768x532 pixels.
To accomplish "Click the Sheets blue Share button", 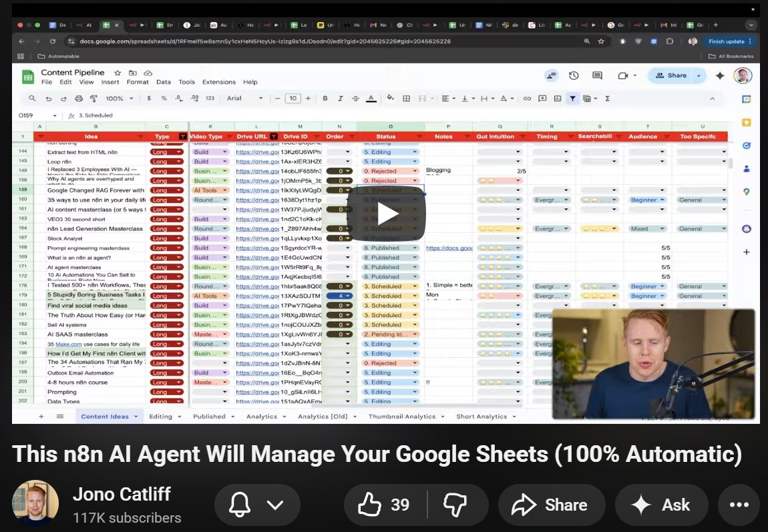I will tap(672, 75).
